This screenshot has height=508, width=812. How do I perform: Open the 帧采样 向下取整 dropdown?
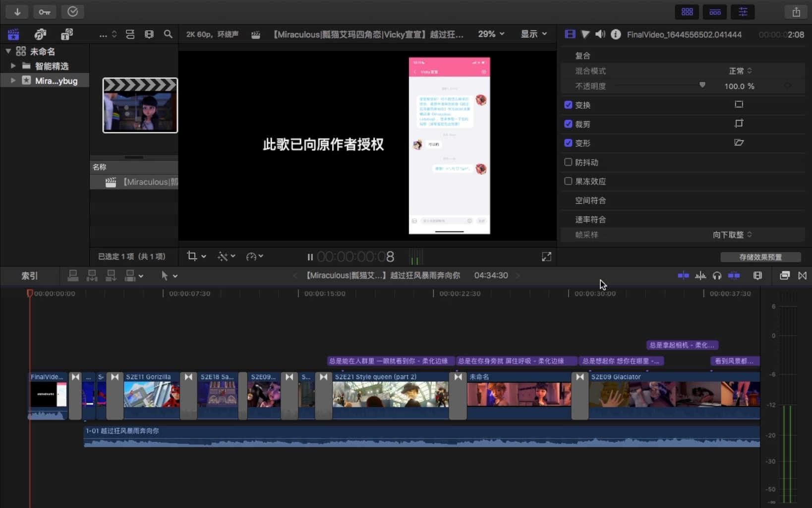pos(732,235)
